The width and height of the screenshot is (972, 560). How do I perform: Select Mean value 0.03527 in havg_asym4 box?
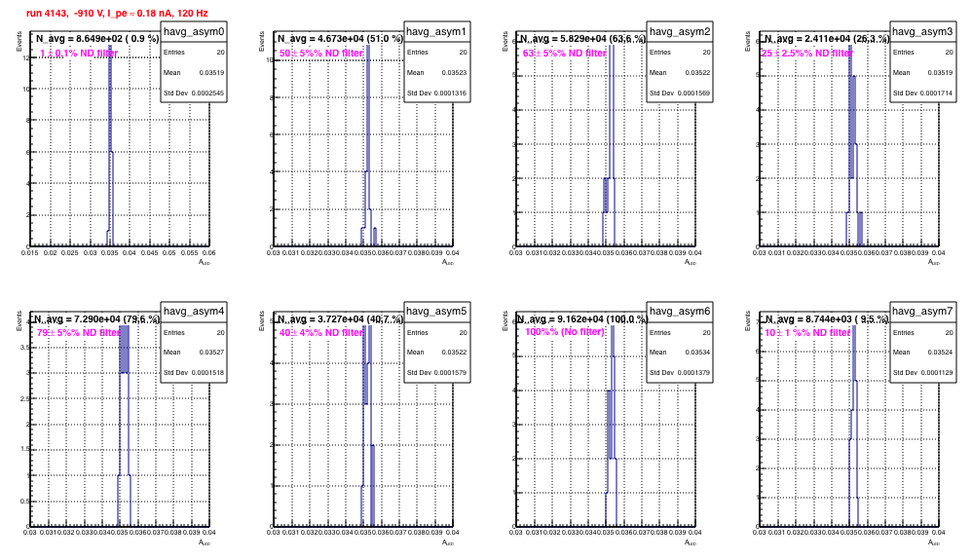coord(212,353)
